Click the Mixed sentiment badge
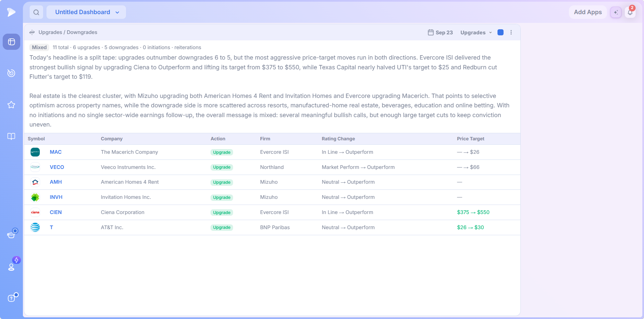 point(39,47)
